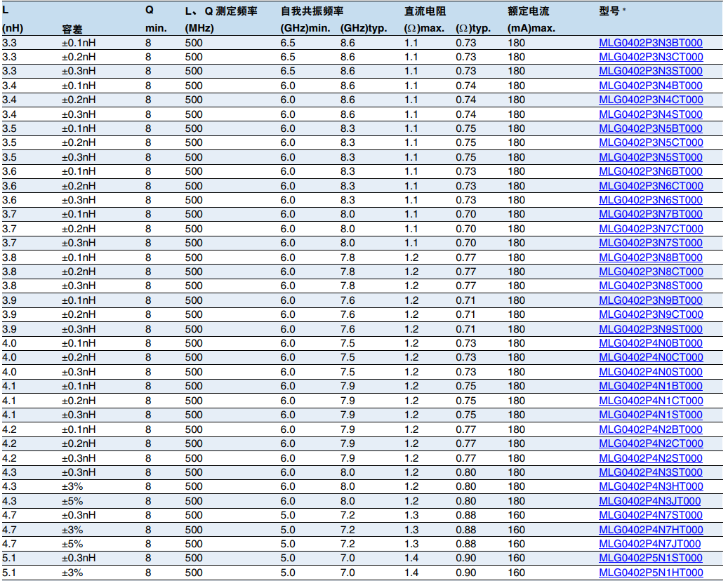Go to the MLG0402P4N1ST000 product page
728x581 pixels.
coord(651,415)
